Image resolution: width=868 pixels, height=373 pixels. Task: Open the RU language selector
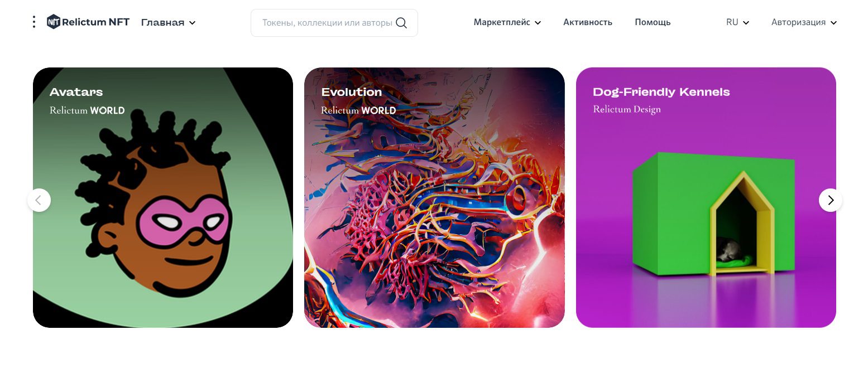click(x=737, y=22)
